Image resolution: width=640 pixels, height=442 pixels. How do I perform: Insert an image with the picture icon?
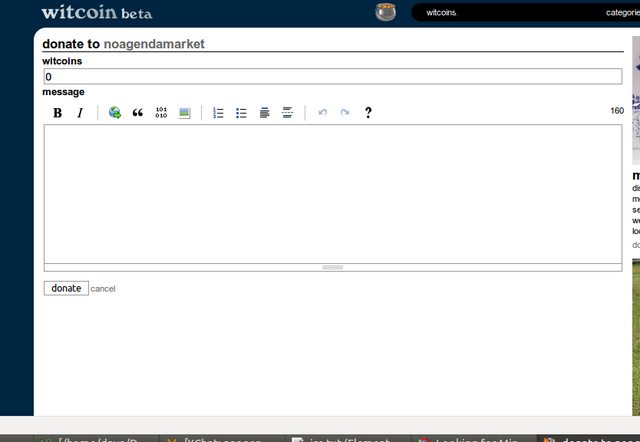(184, 113)
